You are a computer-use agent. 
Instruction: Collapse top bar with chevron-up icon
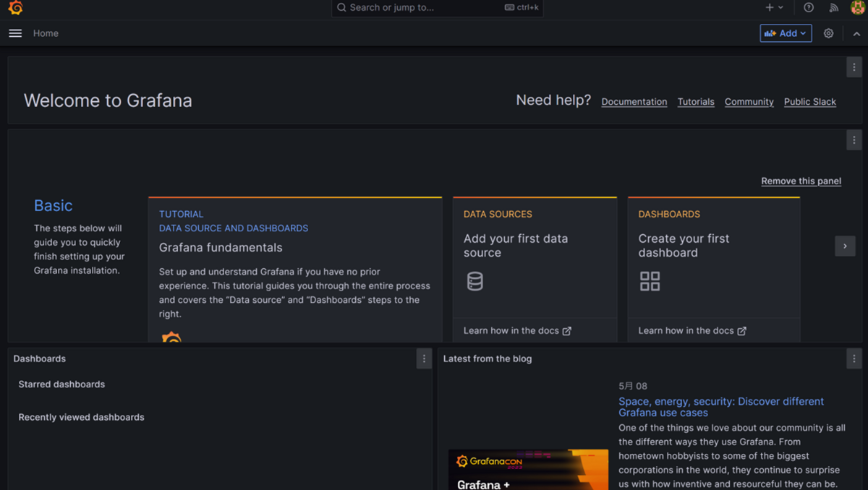pos(856,33)
